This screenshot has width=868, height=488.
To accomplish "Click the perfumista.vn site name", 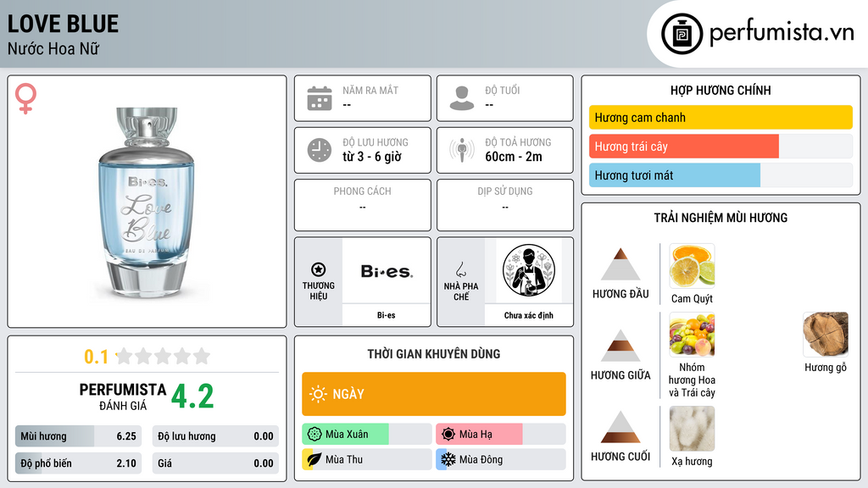I will [x=782, y=33].
